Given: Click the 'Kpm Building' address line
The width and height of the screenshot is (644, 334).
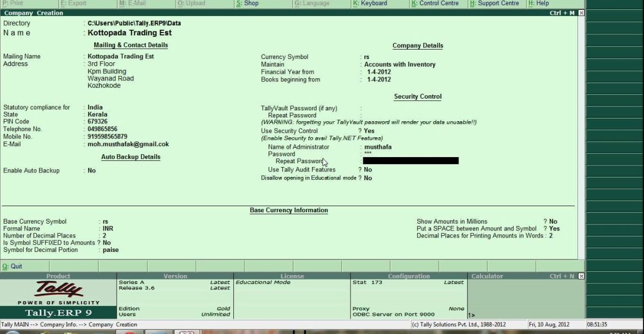Looking at the screenshot, I should [x=107, y=71].
